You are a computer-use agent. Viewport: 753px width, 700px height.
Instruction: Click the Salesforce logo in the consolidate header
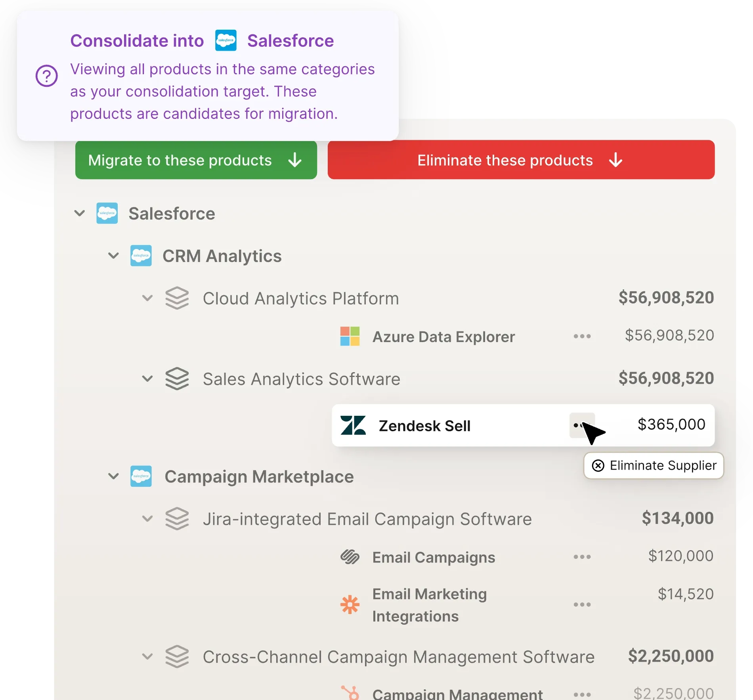[x=226, y=40]
